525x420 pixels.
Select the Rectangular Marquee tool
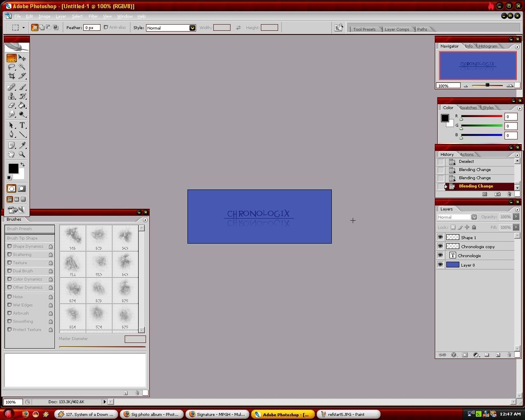[11, 58]
